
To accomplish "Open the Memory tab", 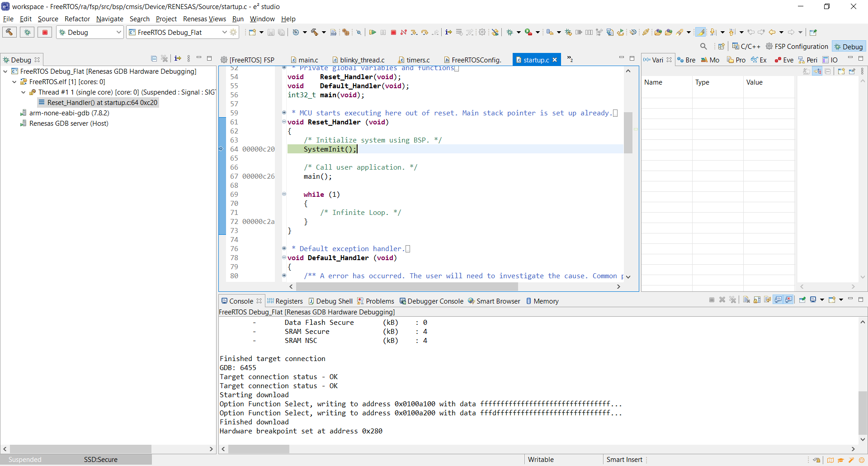I will click(542, 301).
